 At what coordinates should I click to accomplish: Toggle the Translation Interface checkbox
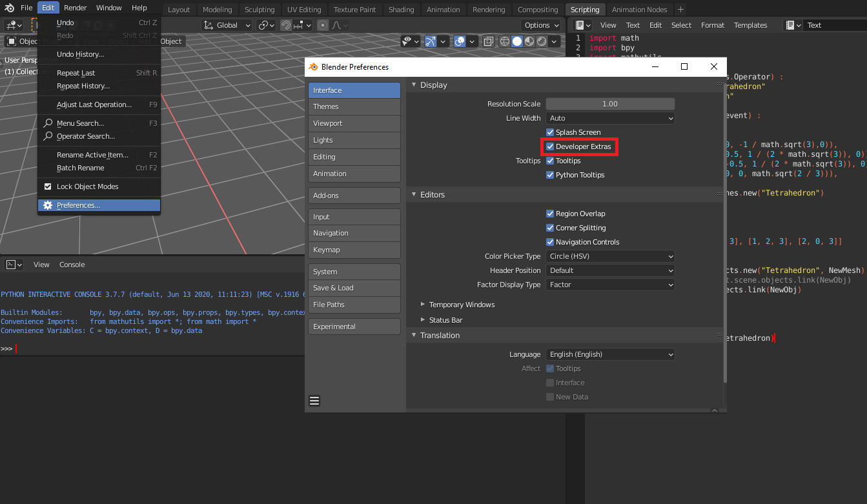coord(550,383)
